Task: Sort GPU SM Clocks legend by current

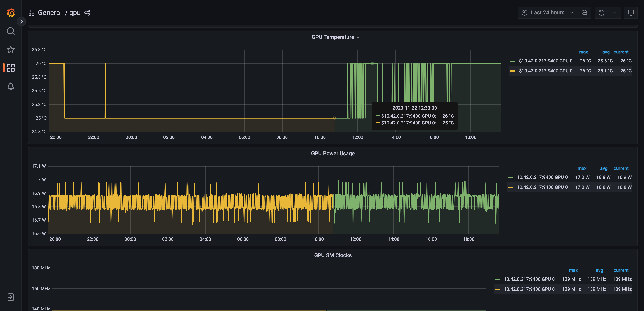Action: tap(621, 270)
